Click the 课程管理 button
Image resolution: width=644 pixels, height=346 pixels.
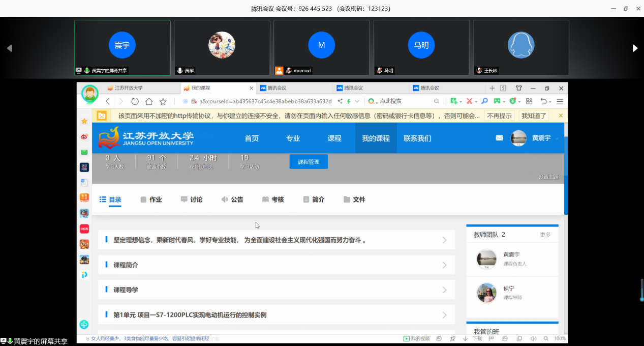[x=309, y=162]
